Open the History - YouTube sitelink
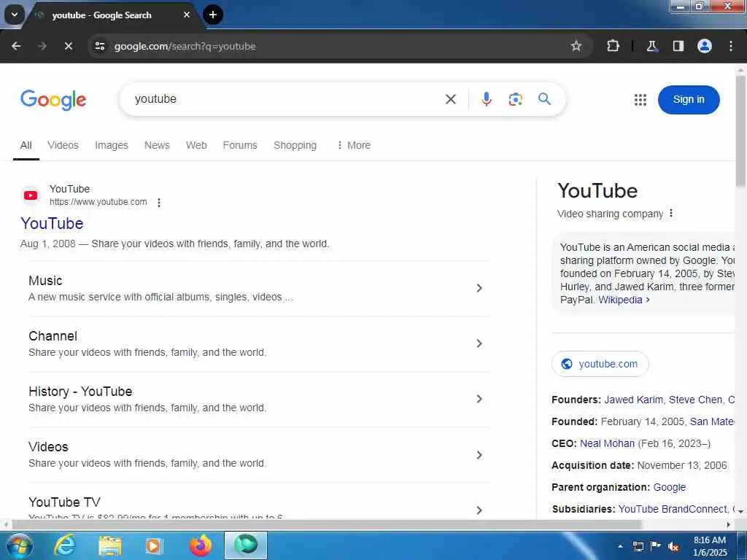Image resolution: width=747 pixels, height=560 pixels. pos(80,392)
